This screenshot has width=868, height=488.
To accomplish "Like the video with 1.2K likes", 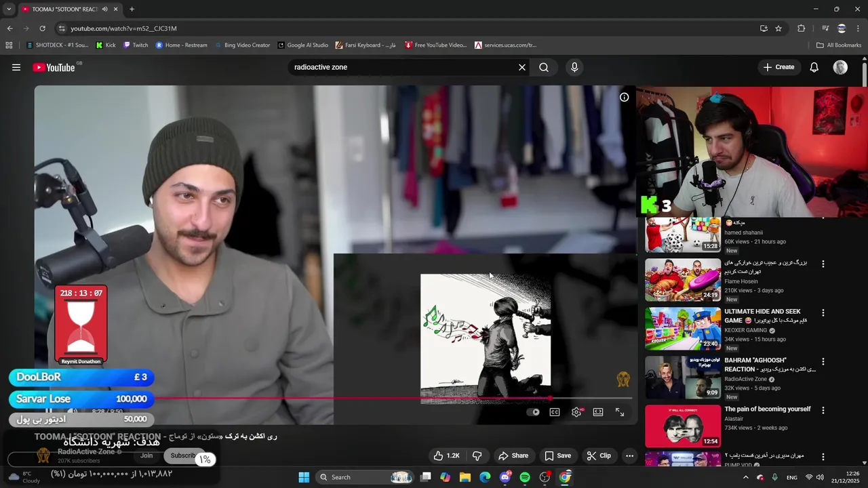I will [447, 456].
